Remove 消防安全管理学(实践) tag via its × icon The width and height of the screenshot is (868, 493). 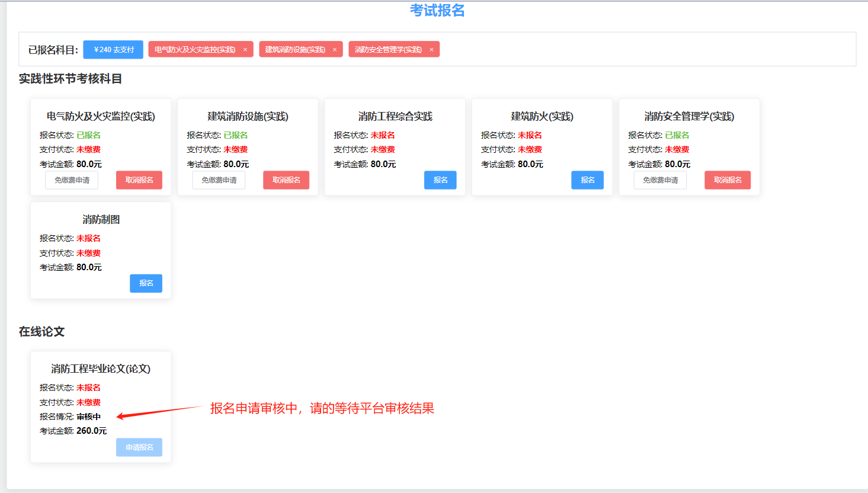[431, 50]
